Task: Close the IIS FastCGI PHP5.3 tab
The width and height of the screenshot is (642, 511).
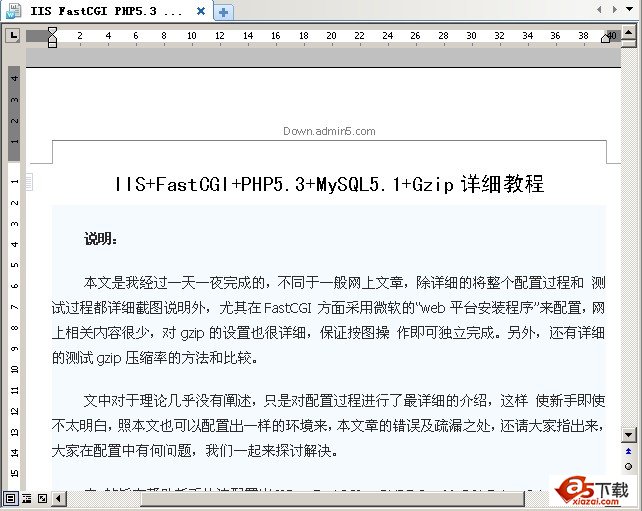Action: tap(201, 11)
